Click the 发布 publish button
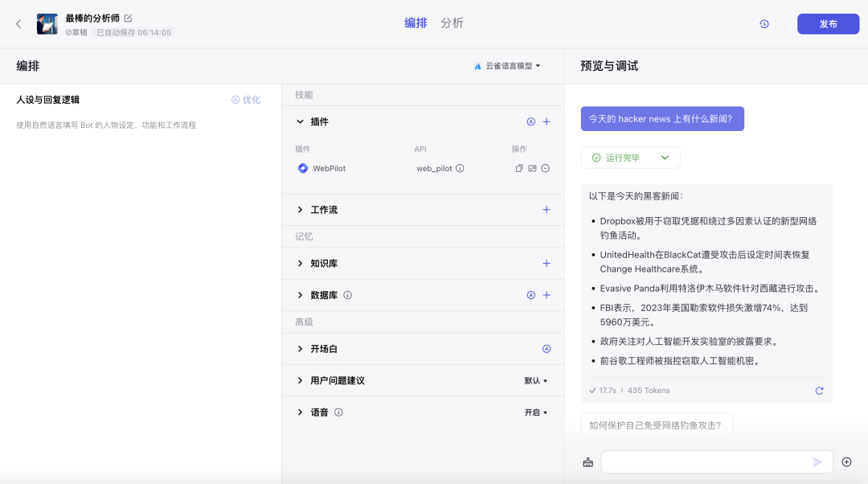 pyautogui.click(x=828, y=24)
